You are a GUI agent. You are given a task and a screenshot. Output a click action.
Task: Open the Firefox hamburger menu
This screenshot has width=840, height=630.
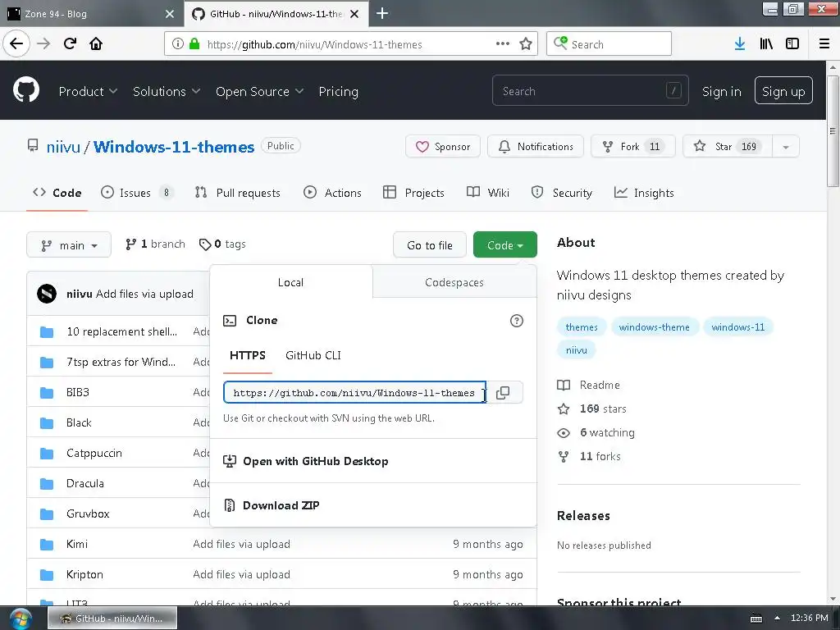click(824, 43)
